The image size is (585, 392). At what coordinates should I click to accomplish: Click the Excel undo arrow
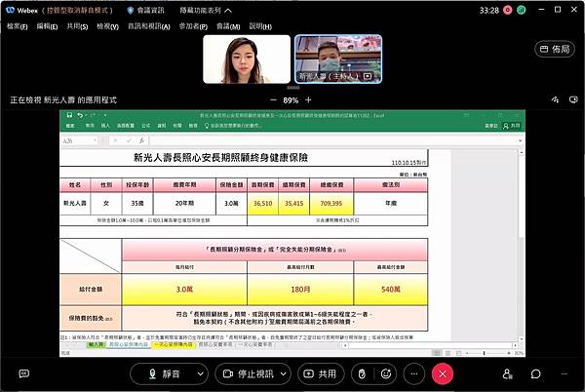click(x=80, y=115)
